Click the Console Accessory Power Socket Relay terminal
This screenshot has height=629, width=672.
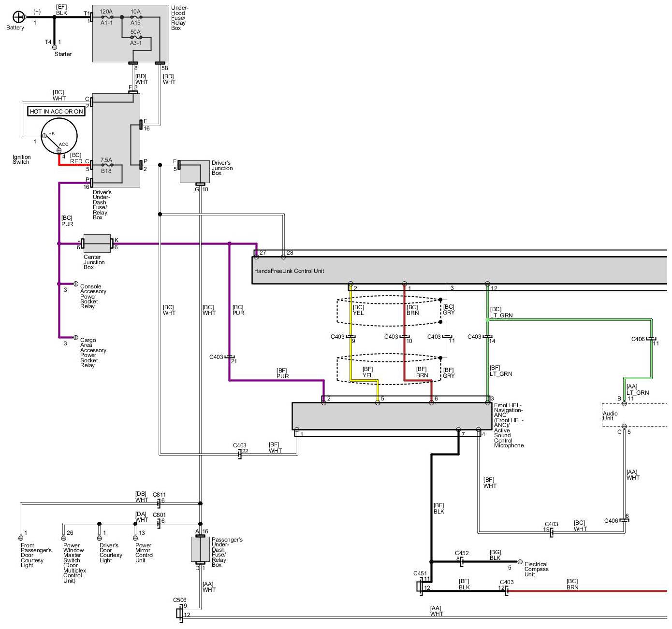tap(75, 284)
